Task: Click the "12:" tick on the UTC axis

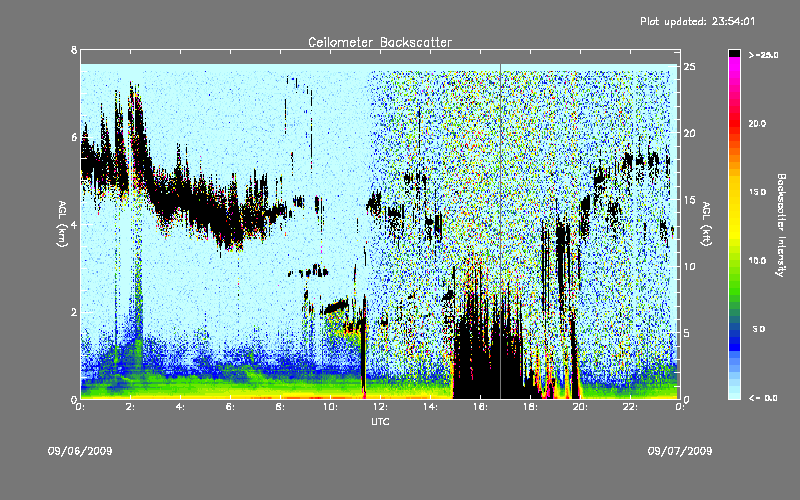Action: pos(381,407)
